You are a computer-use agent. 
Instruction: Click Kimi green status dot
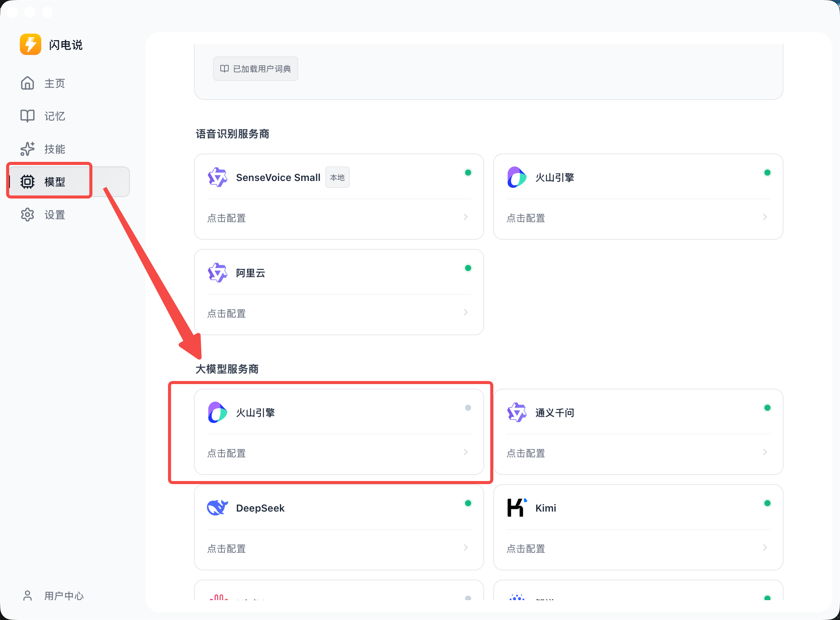(x=767, y=503)
